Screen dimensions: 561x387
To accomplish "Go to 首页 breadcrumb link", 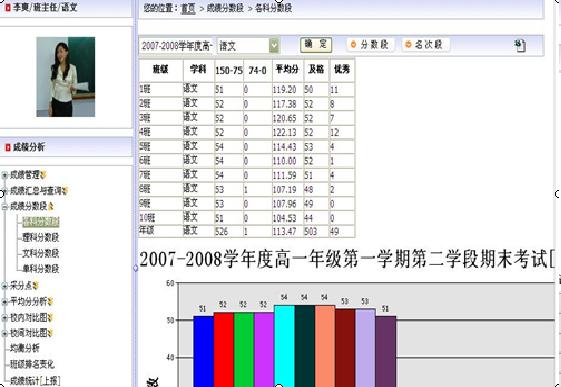I will pyautogui.click(x=189, y=8).
